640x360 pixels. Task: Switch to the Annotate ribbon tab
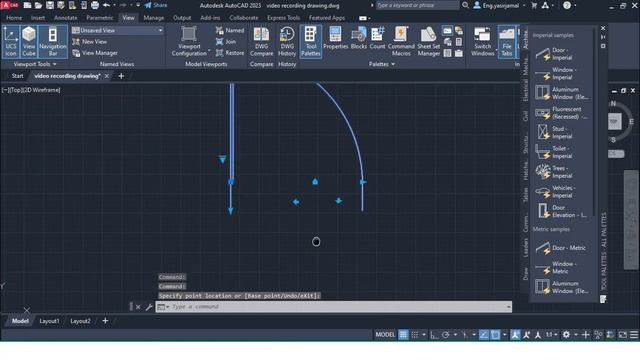[65, 18]
